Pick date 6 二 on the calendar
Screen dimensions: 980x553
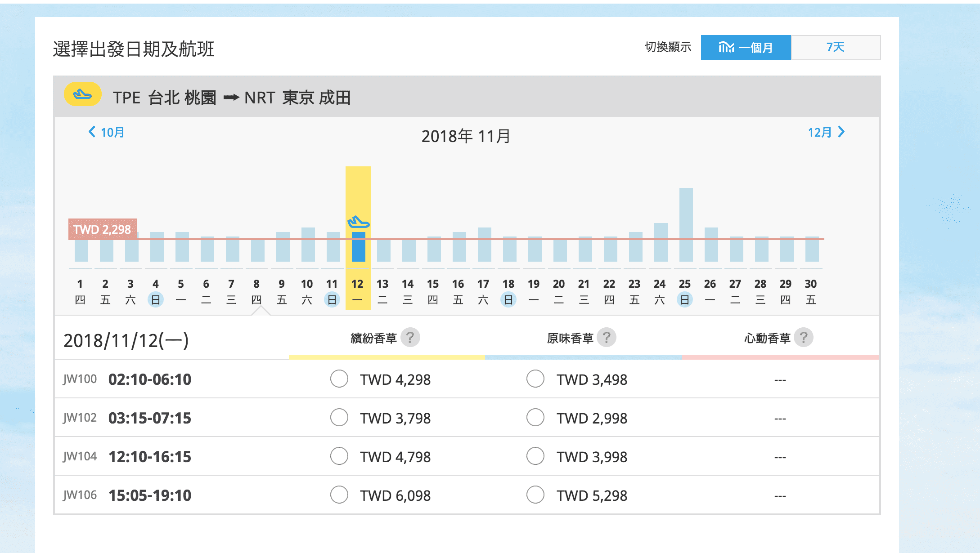[x=206, y=291]
